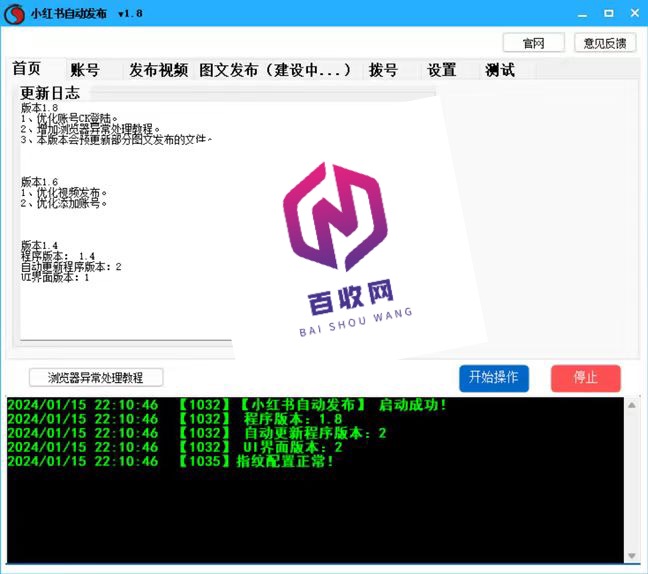This screenshot has height=574, width=648.
Task: Select the 发布视频 tab
Action: pos(159,69)
